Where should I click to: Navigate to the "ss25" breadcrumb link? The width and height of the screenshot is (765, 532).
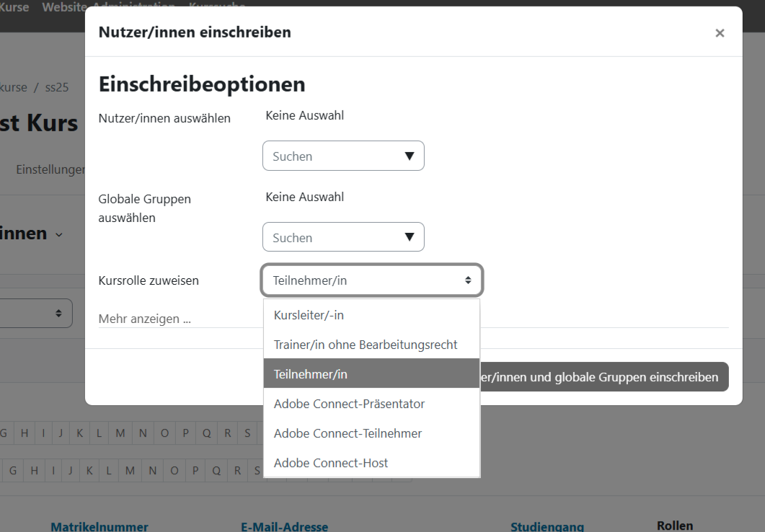click(x=57, y=87)
